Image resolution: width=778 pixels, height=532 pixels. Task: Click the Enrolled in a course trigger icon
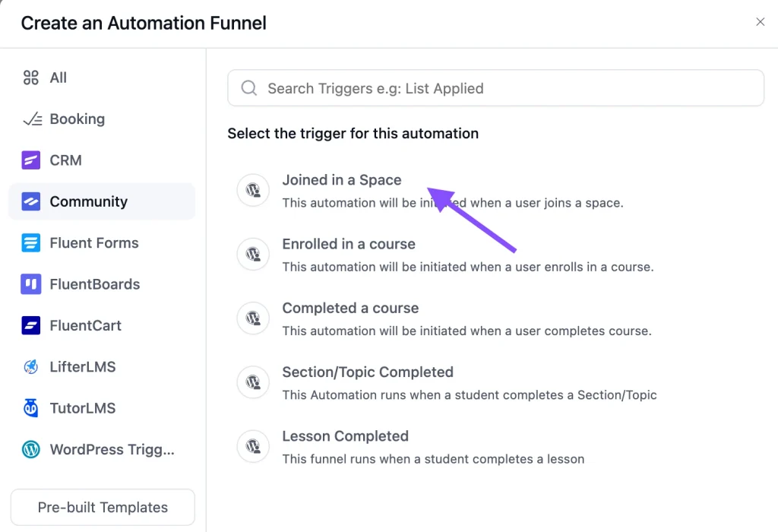point(253,254)
